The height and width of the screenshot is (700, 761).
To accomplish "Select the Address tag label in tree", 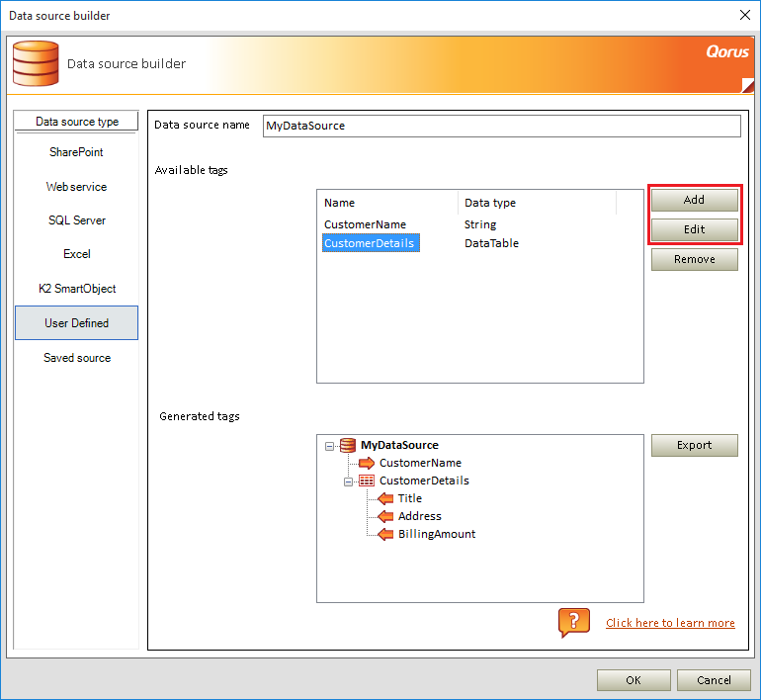I will 420,516.
